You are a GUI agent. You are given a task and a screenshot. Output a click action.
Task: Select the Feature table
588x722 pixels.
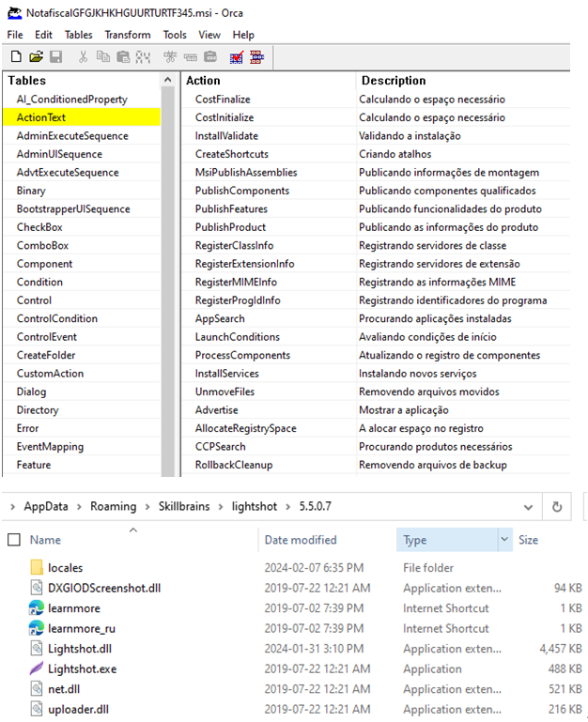pos(34,465)
